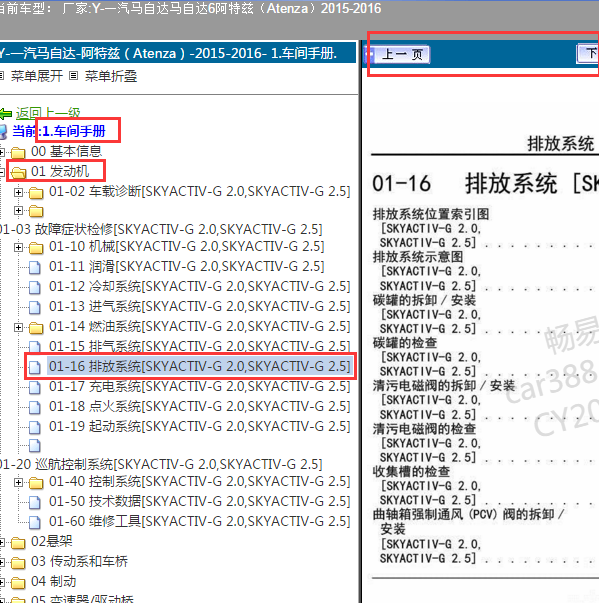Click the open folder icon of 01 发动机
599x603 pixels.
pos(18,173)
